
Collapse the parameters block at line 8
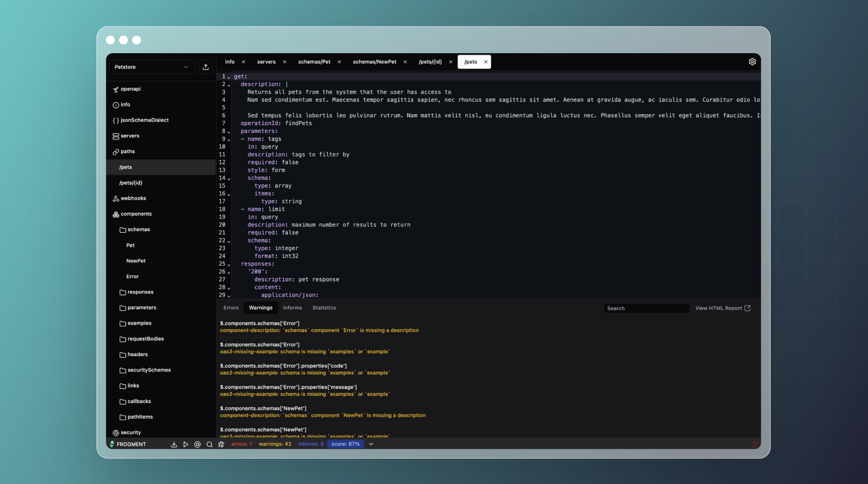[229, 132]
